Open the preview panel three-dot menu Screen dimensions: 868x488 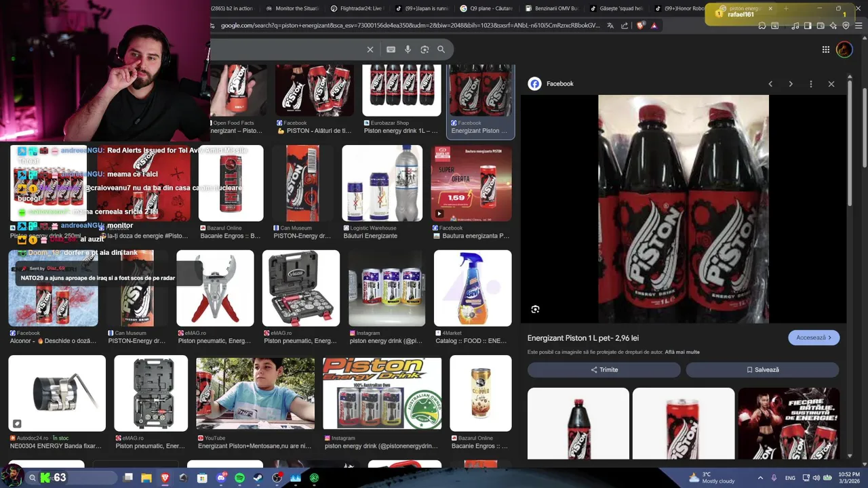pos(811,84)
